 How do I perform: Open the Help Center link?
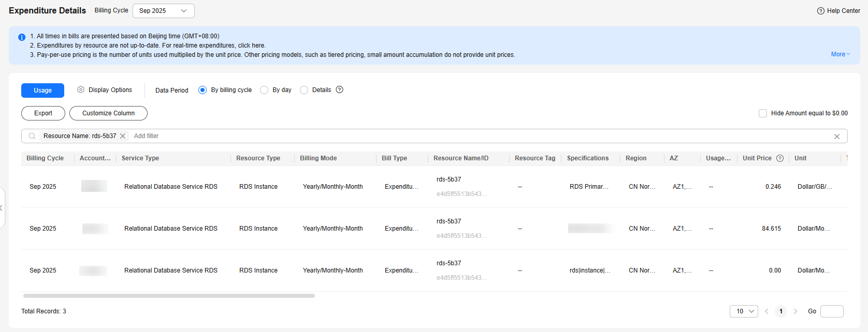(x=838, y=11)
